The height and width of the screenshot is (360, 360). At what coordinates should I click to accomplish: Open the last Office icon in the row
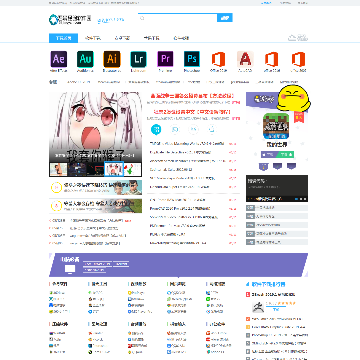tap(298, 59)
